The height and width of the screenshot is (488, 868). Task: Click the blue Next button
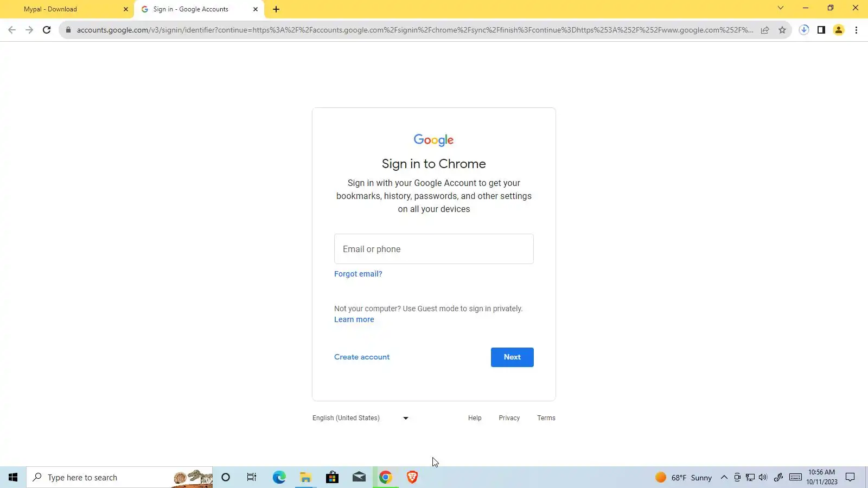[512, 357]
